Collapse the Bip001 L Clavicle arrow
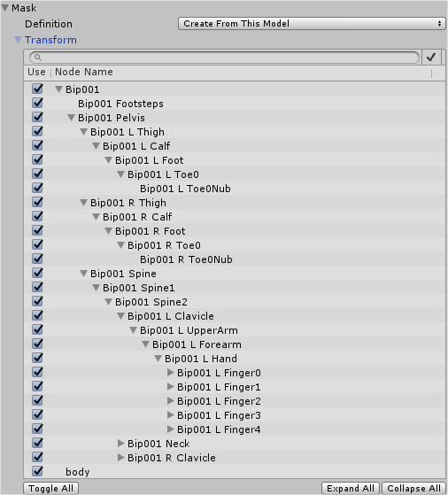This screenshot has width=448, height=495. 120,316
